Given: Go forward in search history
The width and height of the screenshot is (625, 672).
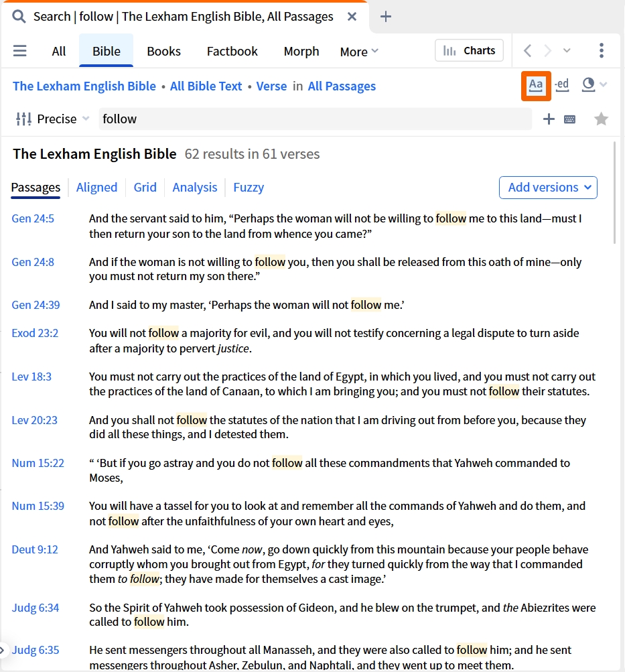Looking at the screenshot, I should click(x=547, y=50).
